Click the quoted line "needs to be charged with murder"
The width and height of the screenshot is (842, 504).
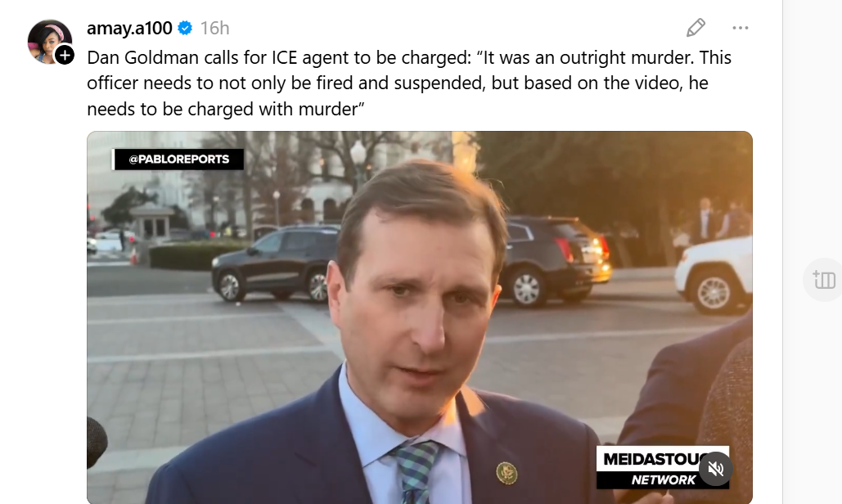(223, 109)
